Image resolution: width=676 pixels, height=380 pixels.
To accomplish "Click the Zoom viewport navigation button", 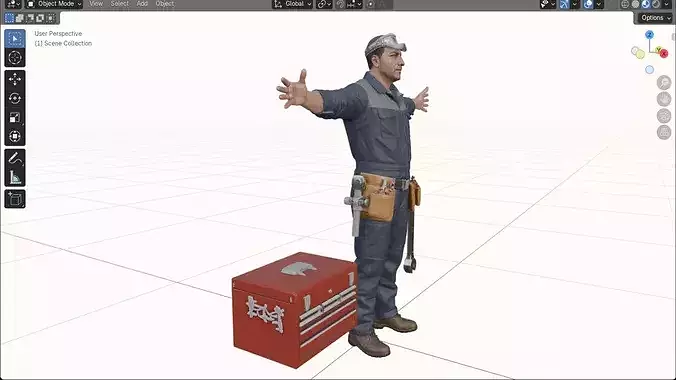I will click(x=664, y=82).
